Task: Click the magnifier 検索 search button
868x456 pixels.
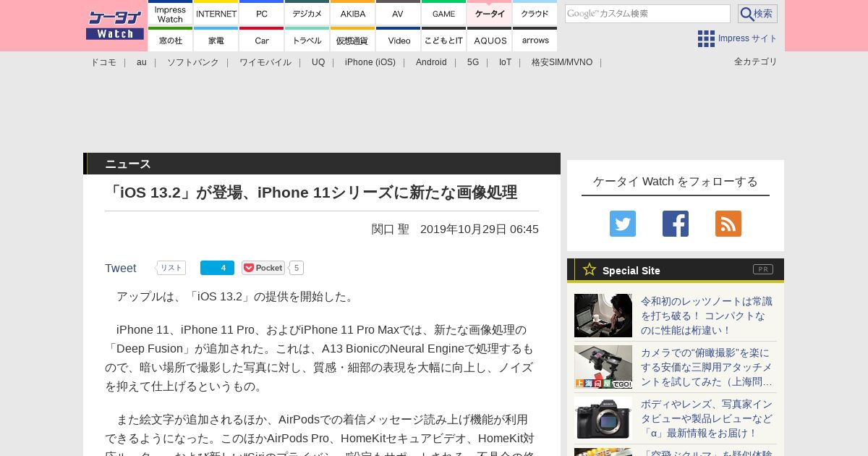Action: pos(757,14)
